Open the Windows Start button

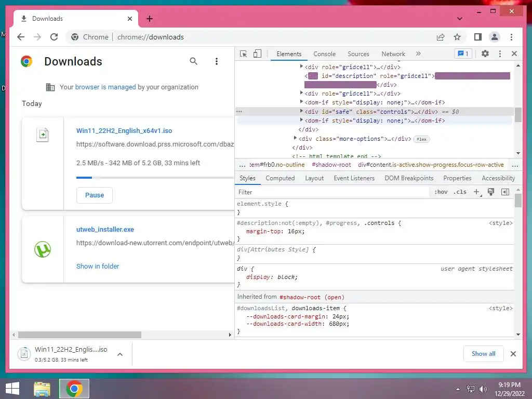[x=12, y=389]
